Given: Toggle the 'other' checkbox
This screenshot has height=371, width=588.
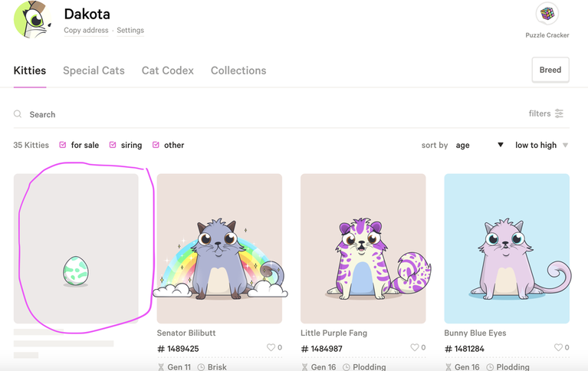Looking at the screenshot, I should pos(156,145).
